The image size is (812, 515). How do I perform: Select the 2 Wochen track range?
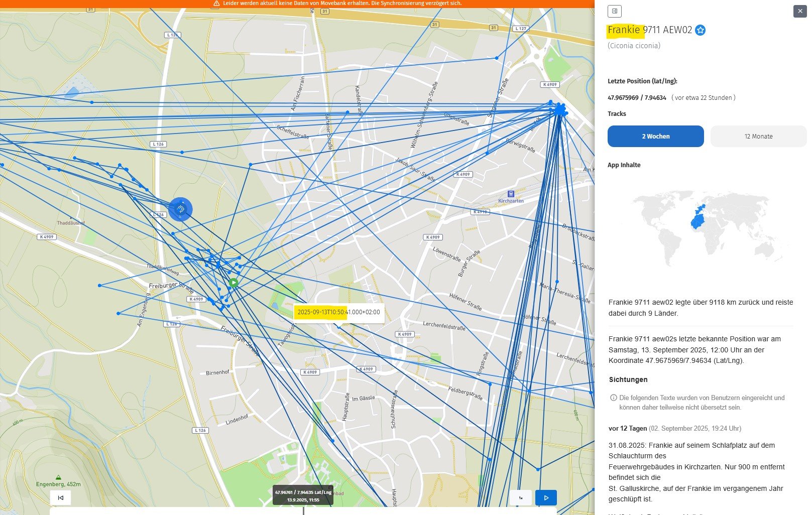655,137
